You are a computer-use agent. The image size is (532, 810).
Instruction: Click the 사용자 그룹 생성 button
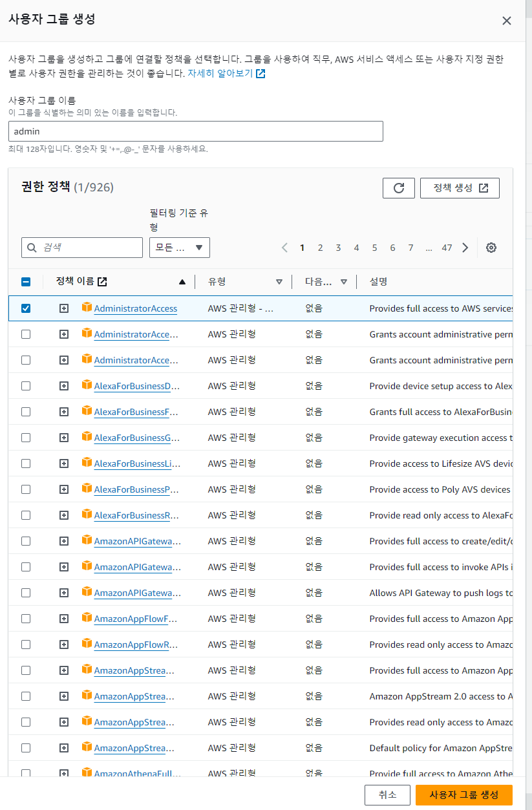464,794
